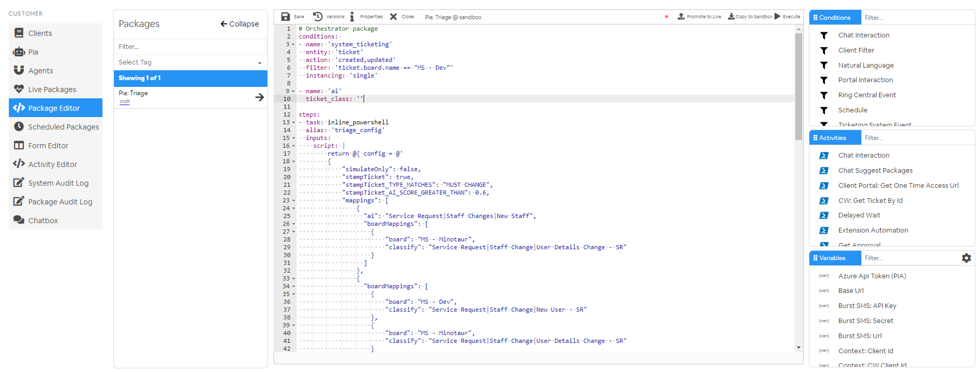Viewport: 980px width, 372px height.
Task: Click scroll-down arrow of code editor
Action: coord(798,348)
